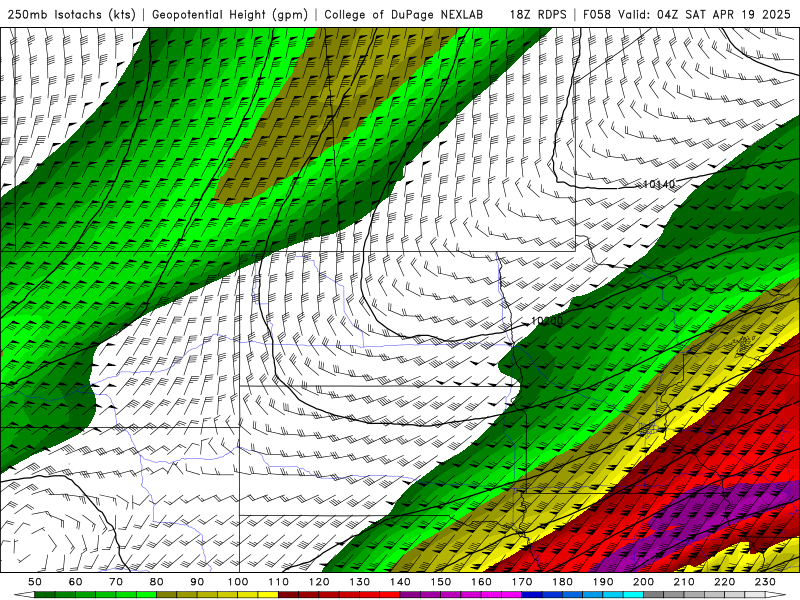Screen dimensions: 800x600
Task: Click the "F058 Valid: 04Z SAT APR 19 2025" text
Action: (x=686, y=15)
